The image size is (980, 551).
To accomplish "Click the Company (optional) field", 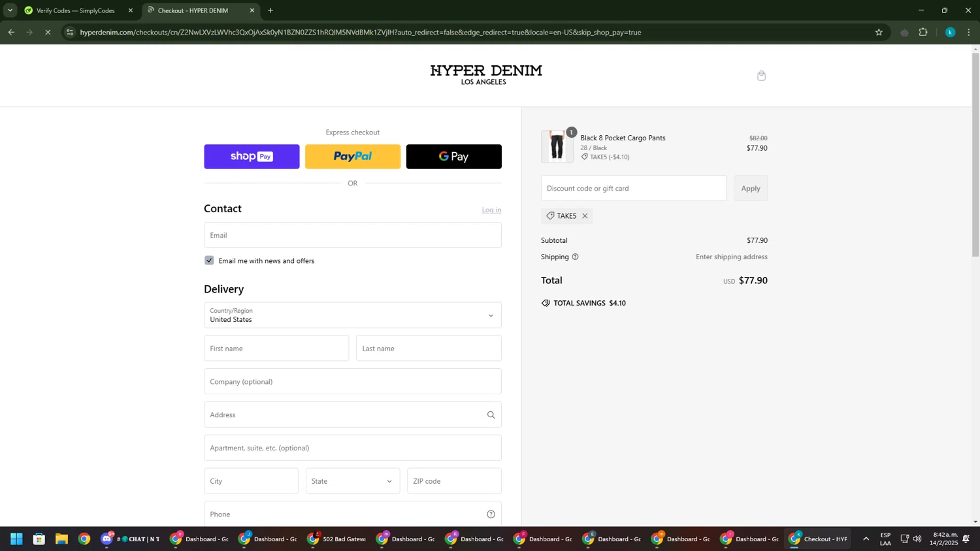I will pos(353,381).
